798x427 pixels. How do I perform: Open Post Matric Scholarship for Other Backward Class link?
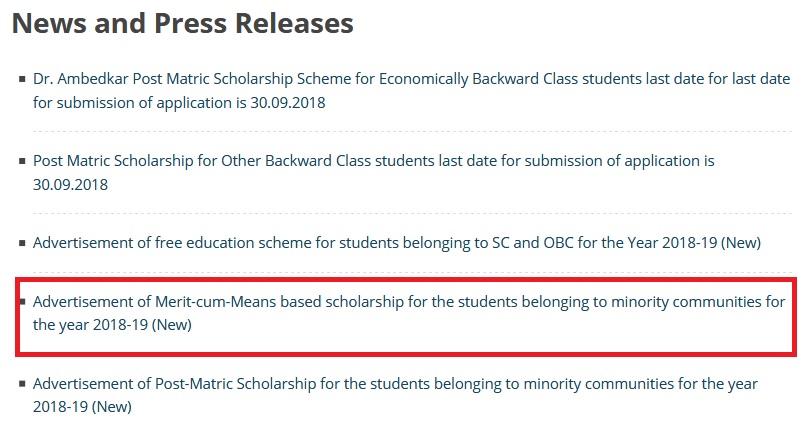point(300,160)
